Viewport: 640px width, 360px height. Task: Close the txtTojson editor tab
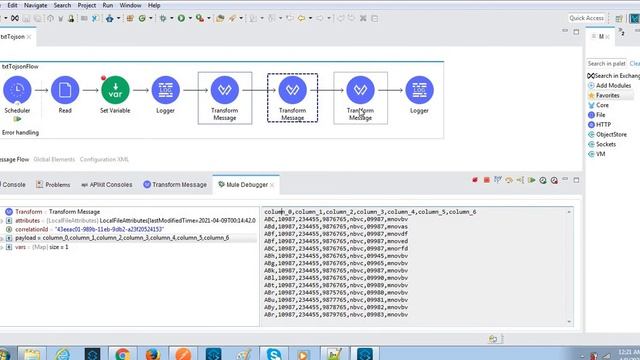[29, 37]
